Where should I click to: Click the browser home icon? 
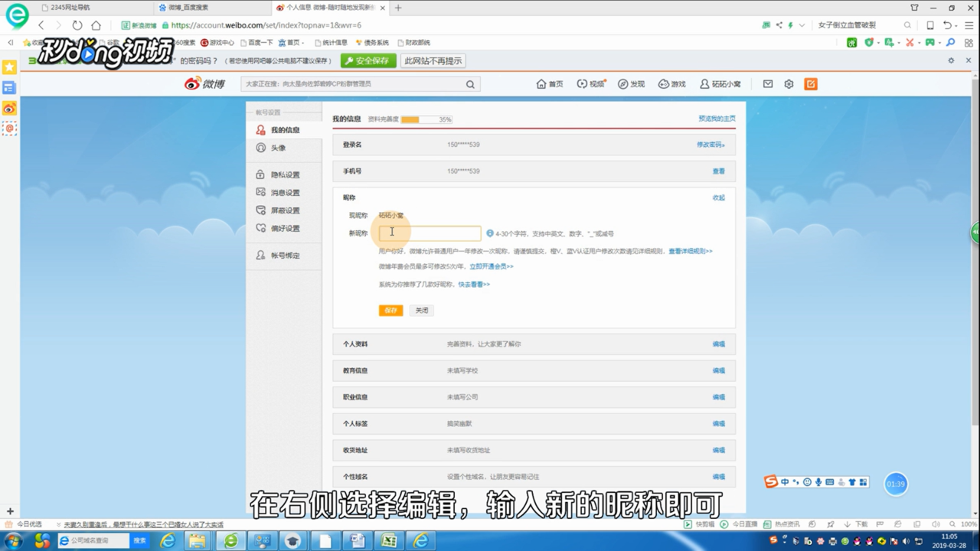[96, 25]
